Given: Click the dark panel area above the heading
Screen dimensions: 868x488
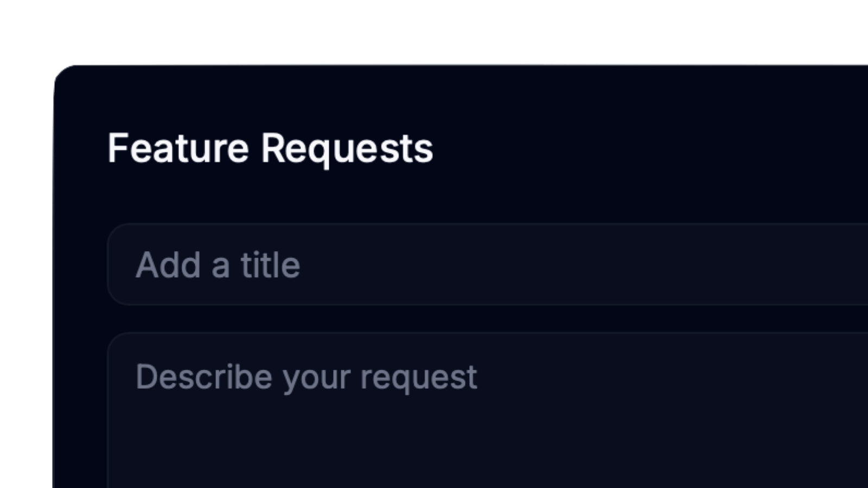Looking at the screenshot, I should pyautogui.click(x=434, y=98).
